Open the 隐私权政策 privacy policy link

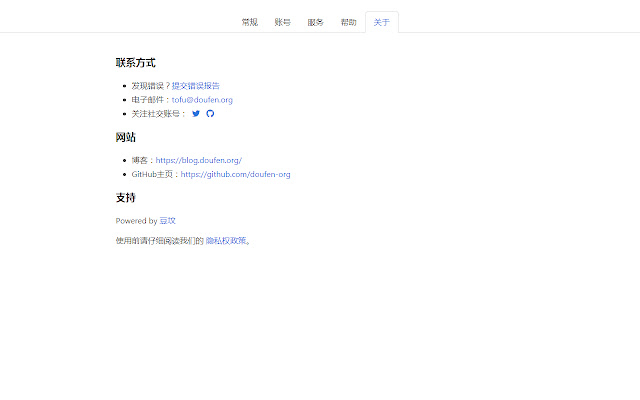pyautogui.click(x=226, y=240)
